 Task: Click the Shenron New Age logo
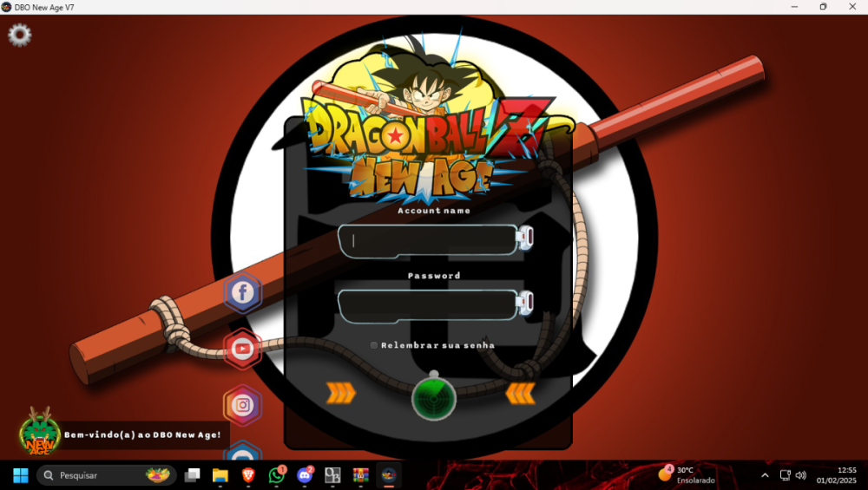39,431
